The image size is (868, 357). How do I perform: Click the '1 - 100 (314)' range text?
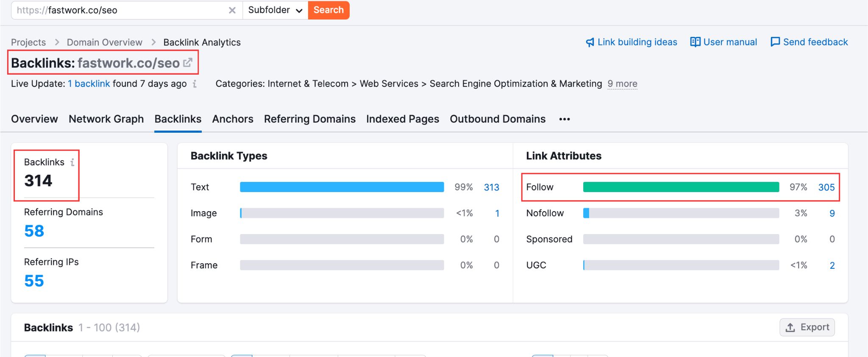click(x=109, y=328)
